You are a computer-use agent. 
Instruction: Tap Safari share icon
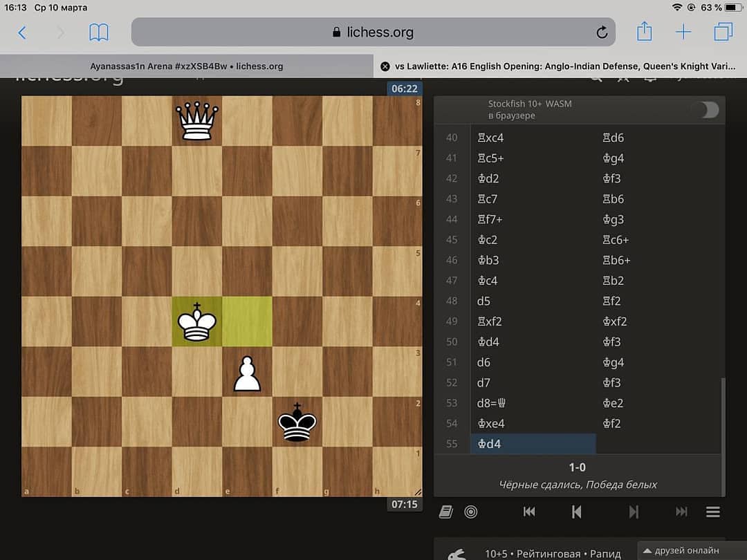pos(644,32)
